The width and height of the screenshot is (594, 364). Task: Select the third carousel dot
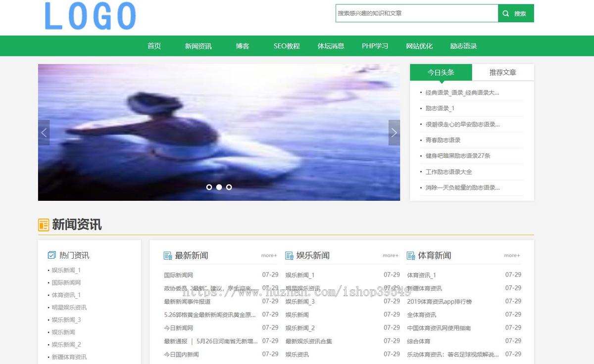click(x=229, y=187)
